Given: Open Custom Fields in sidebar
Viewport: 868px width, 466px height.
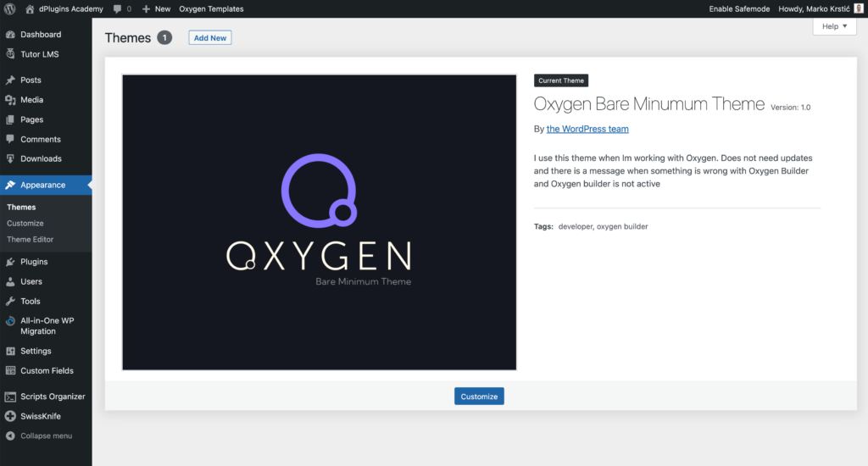Looking at the screenshot, I should [46, 371].
